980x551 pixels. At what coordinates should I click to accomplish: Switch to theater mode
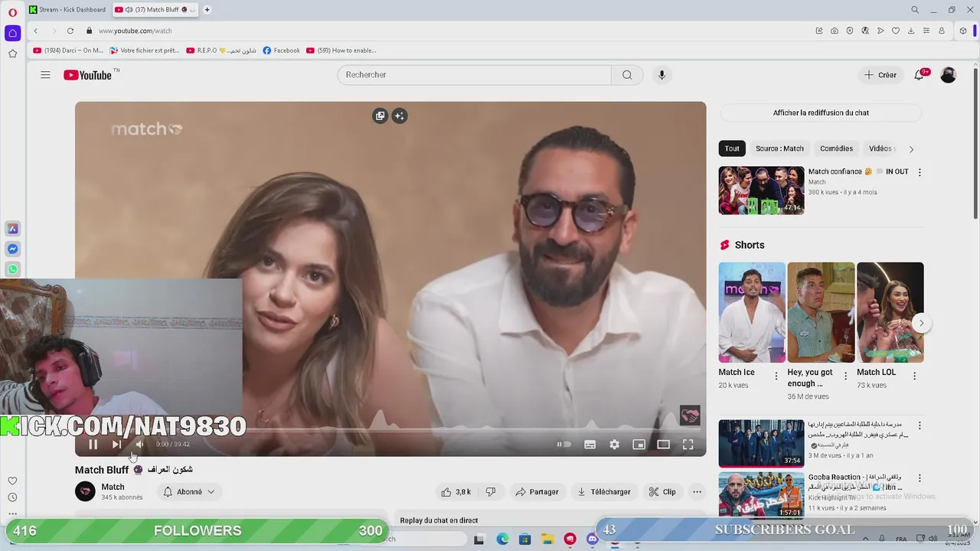663,444
